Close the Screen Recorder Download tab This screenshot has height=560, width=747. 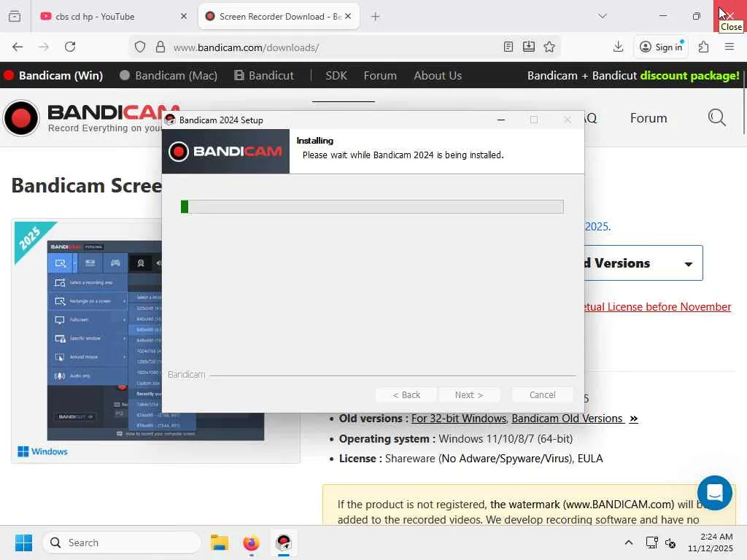tap(348, 16)
